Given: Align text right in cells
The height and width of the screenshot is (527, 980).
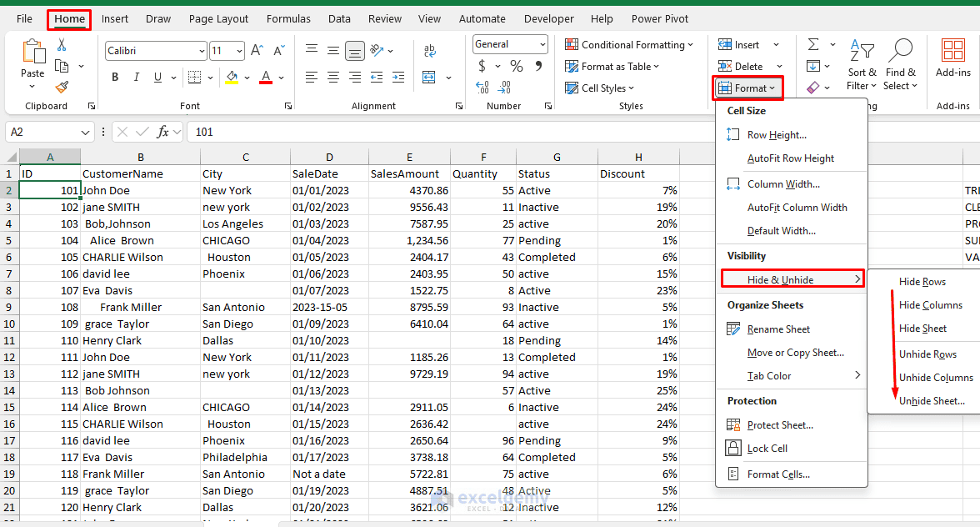Looking at the screenshot, I should pos(355,78).
